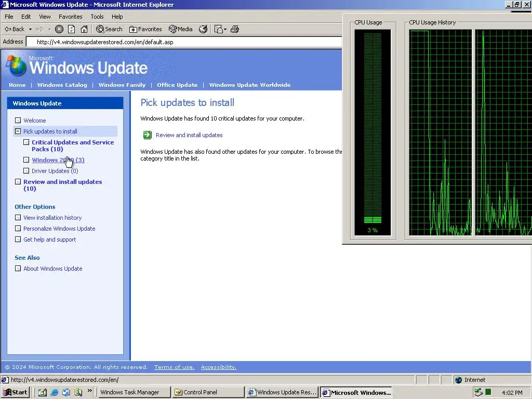This screenshot has height=399, width=532.
Task: Click the Start button
Action: tap(15, 392)
